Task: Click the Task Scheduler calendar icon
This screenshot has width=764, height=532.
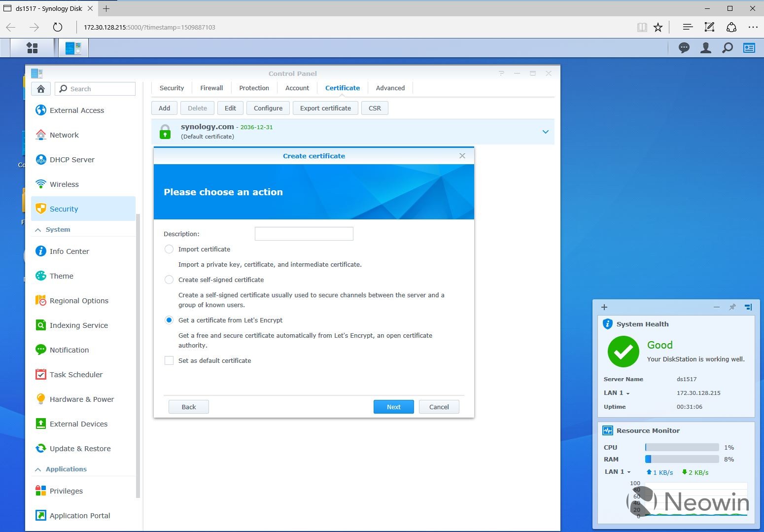Action: tap(41, 374)
